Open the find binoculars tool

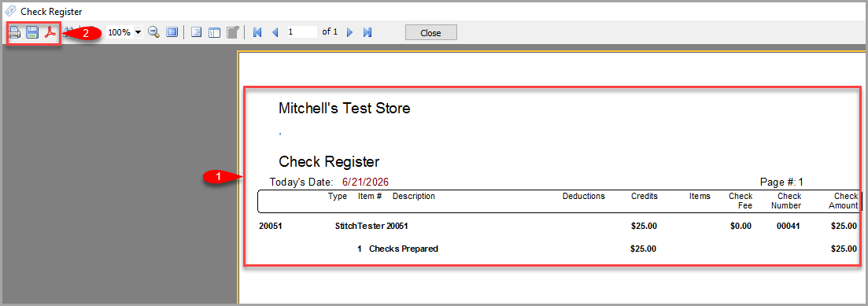tap(68, 31)
